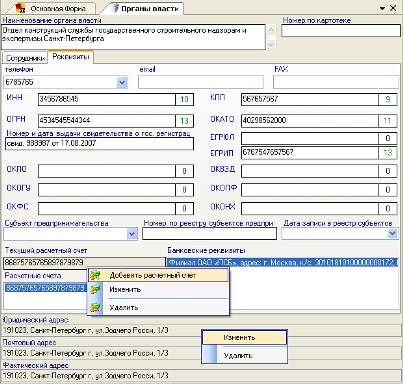Viewport: 403px width, 384px height.
Task: Click the ИНН input field
Action: click(107, 99)
